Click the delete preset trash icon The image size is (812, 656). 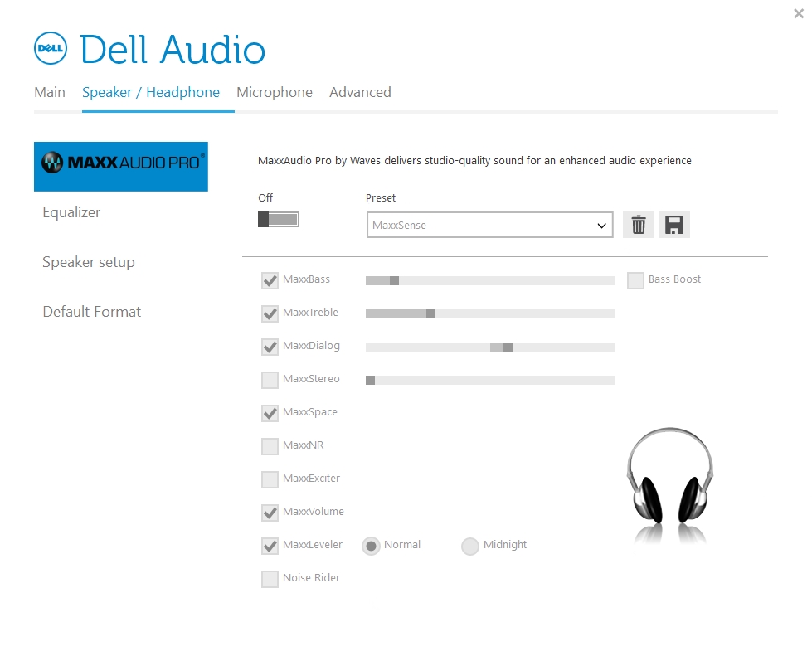point(638,224)
